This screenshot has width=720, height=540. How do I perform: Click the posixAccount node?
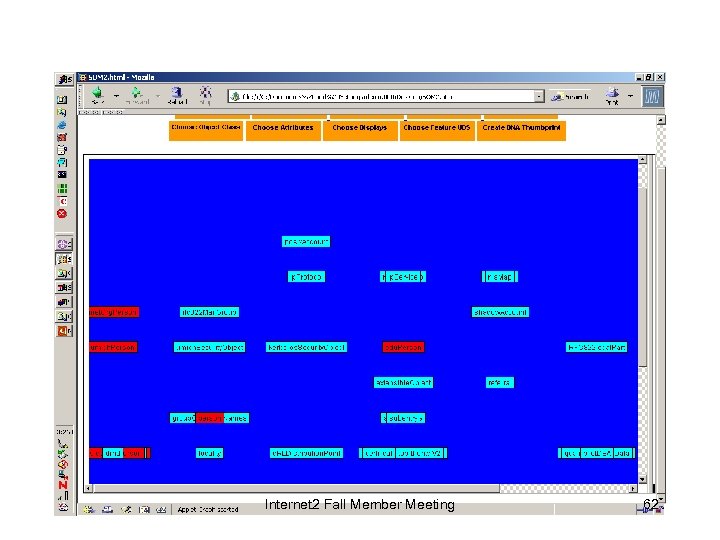pos(306,242)
